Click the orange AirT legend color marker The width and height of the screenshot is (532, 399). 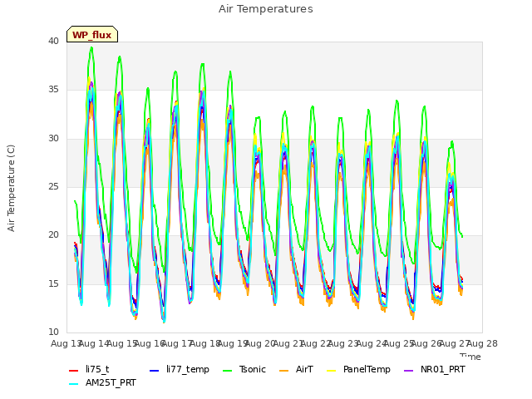pyautogui.click(x=284, y=371)
